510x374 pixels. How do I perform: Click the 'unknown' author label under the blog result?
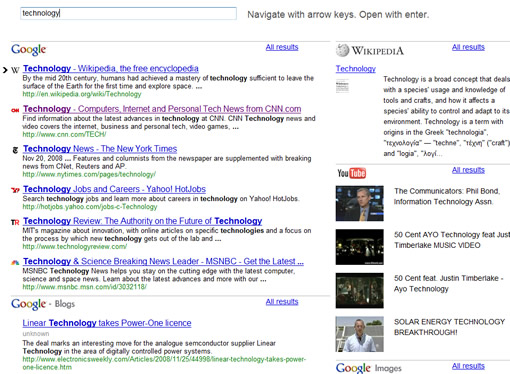[36, 334]
